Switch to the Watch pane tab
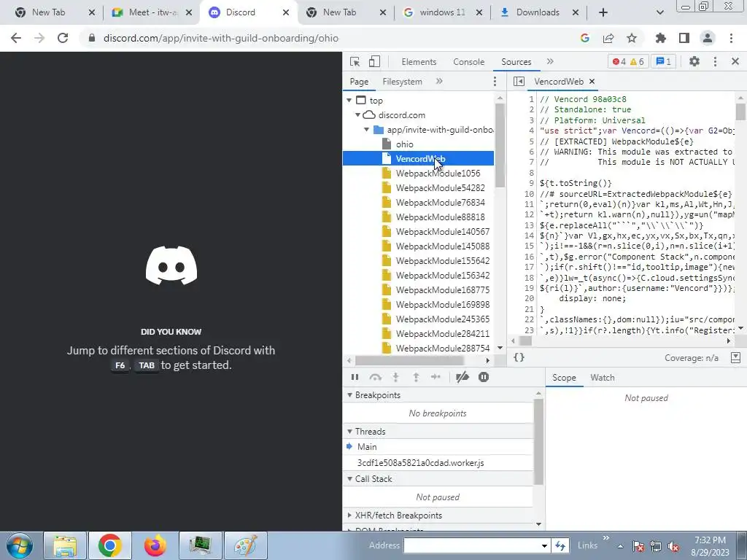The width and height of the screenshot is (747, 560). [x=603, y=378]
